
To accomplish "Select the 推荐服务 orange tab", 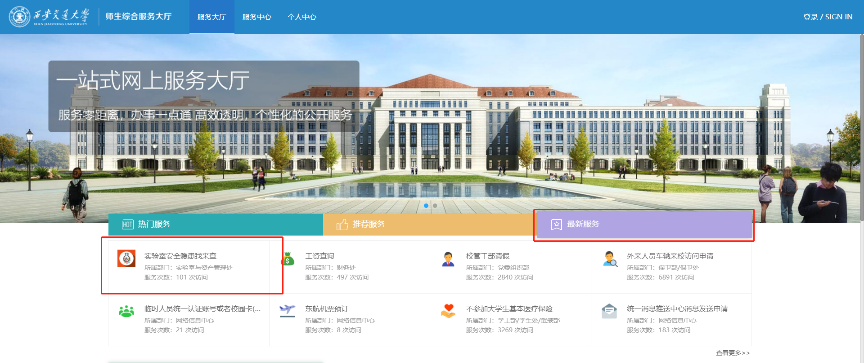I will coord(429,224).
